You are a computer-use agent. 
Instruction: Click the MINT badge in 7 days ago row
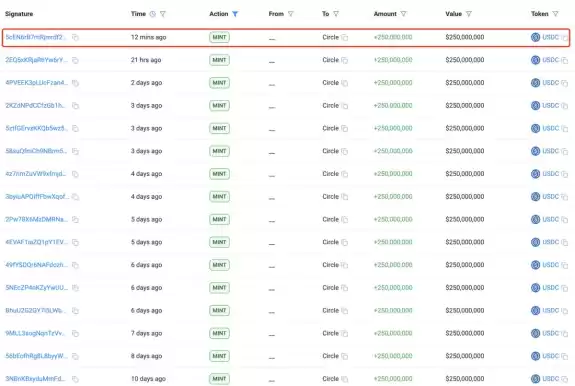click(x=219, y=333)
